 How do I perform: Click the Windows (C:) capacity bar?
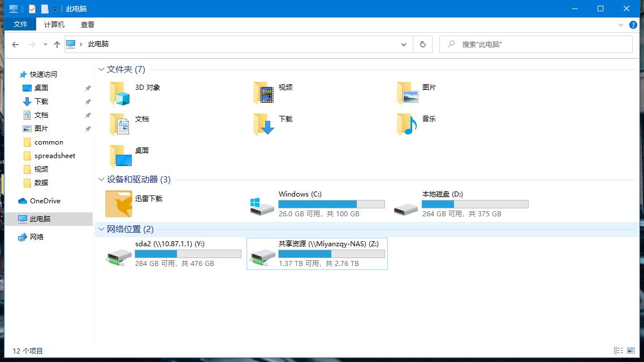tap(331, 204)
